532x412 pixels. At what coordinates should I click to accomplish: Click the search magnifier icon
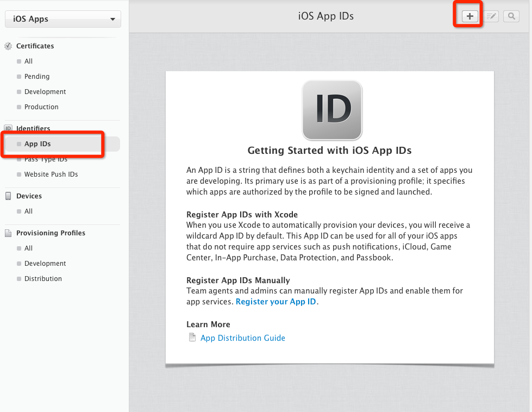tap(511, 16)
